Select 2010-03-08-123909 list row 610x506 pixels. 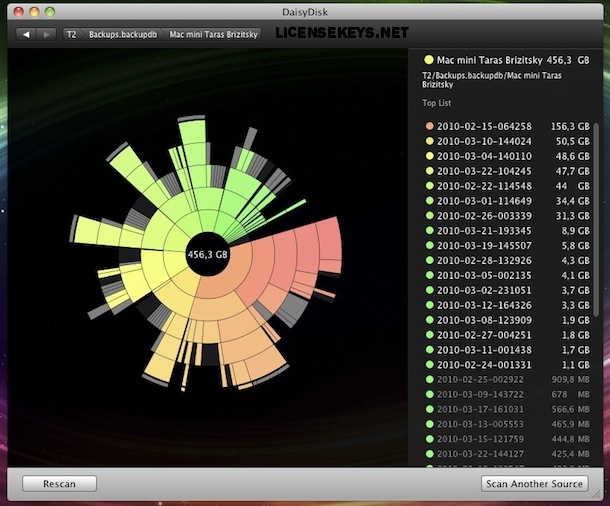[x=507, y=320]
